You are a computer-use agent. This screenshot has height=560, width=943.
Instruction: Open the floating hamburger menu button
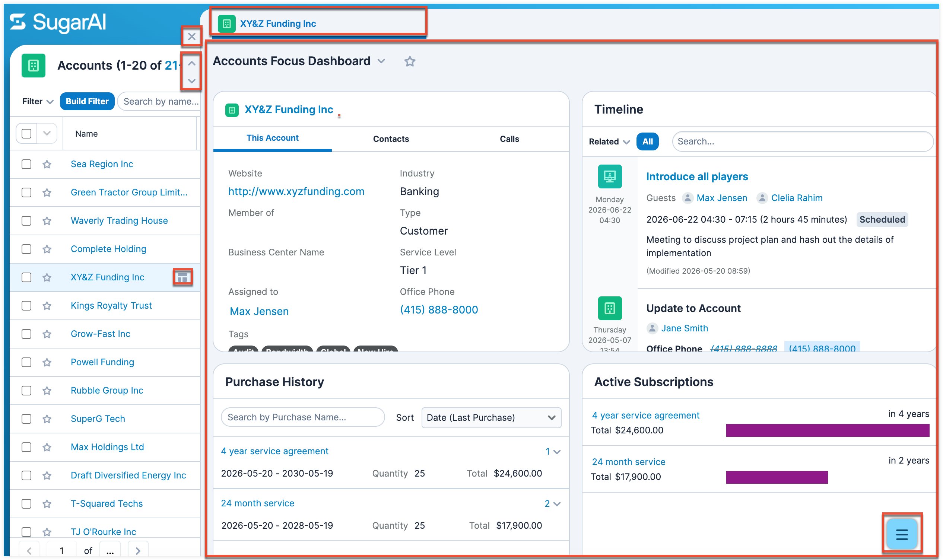[x=902, y=534]
